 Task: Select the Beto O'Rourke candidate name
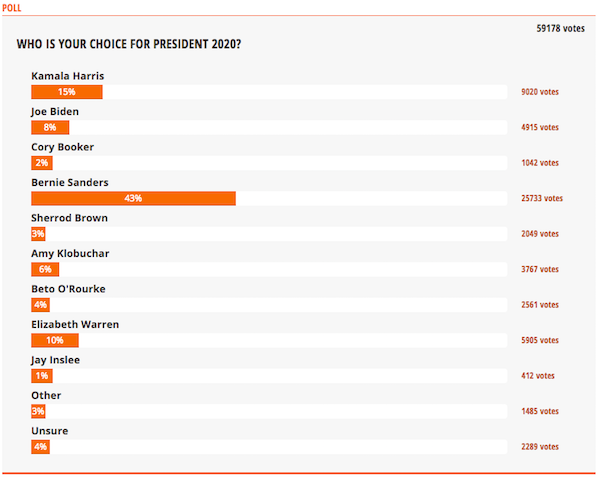click(x=69, y=289)
